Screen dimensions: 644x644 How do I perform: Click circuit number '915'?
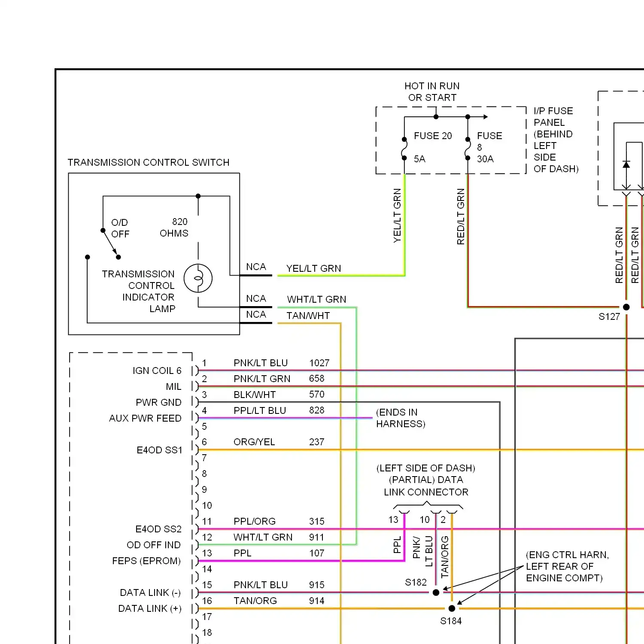[x=317, y=585]
